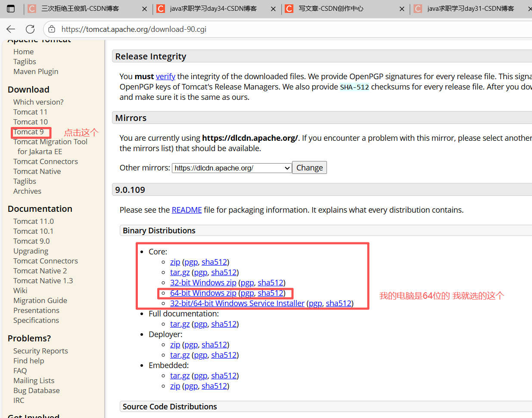Open the Bug Database link
The width and height of the screenshot is (532, 418).
click(x=37, y=390)
